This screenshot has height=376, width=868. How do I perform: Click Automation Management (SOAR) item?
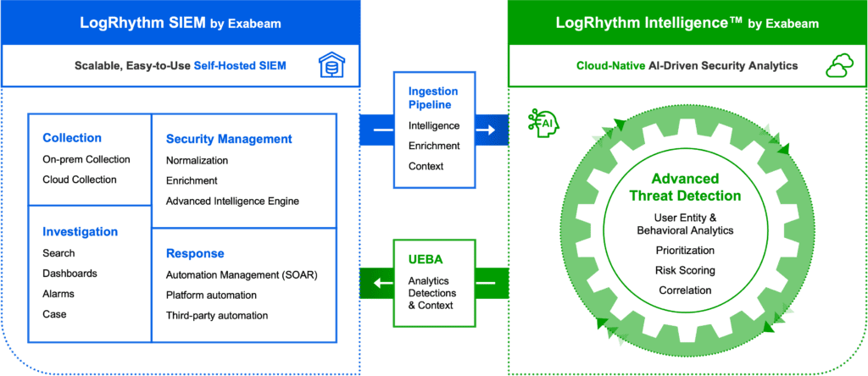pos(242,275)
